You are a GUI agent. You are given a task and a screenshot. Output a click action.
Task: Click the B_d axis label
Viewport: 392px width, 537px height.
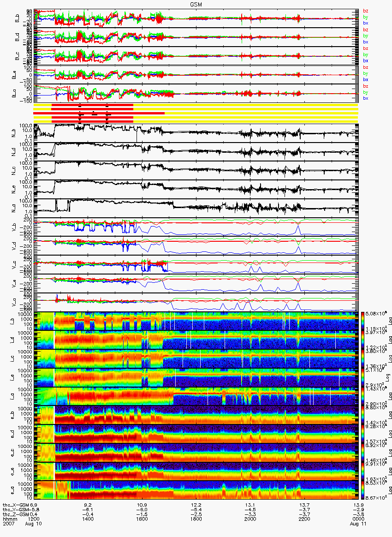pos(17,37)
